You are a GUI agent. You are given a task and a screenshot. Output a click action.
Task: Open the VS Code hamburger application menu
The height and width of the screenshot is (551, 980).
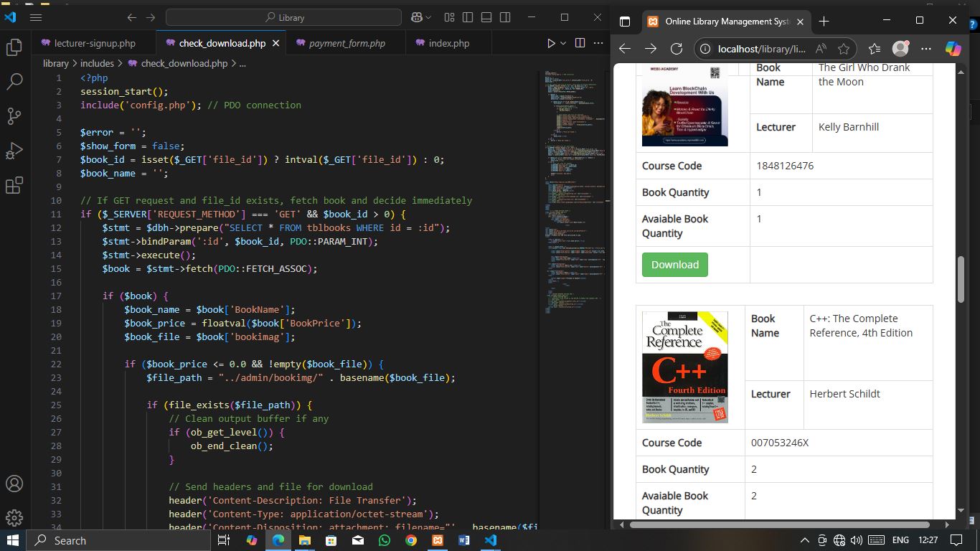click(x=36, y=17)
